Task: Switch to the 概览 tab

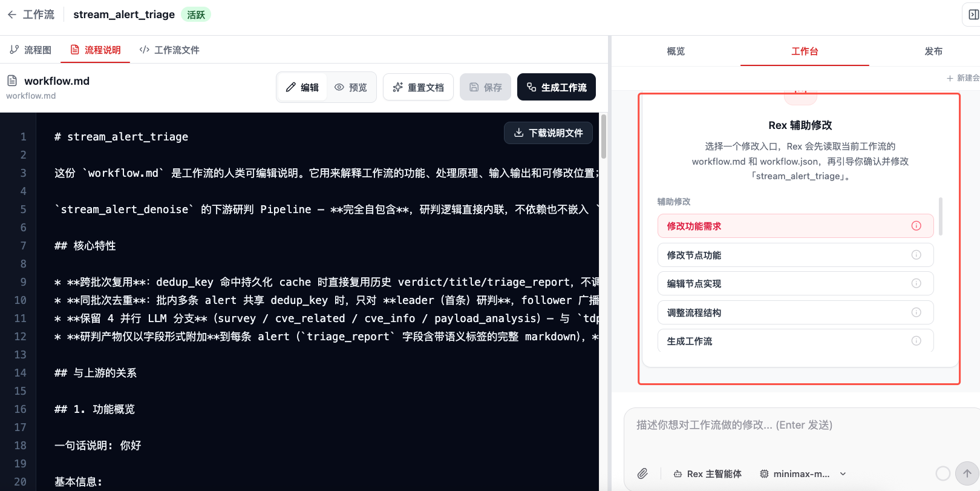Action: [676, 51]
